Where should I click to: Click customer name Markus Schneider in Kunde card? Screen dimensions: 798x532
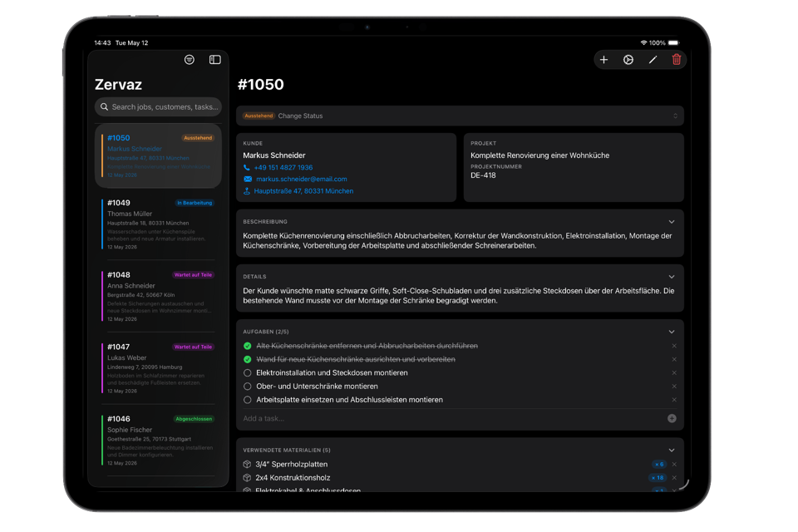[x=273, y=155]
